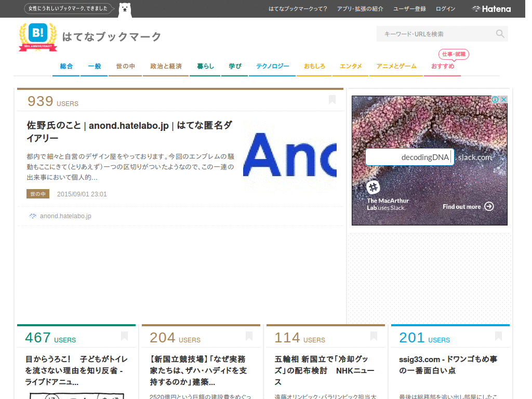This screenshot has height=399, width=532.
Task: Open the アニメとゲーム tab
Action: click(396, 66)
